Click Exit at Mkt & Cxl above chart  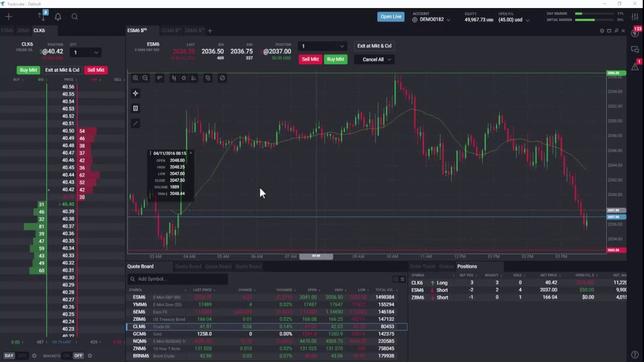[374, 46]
